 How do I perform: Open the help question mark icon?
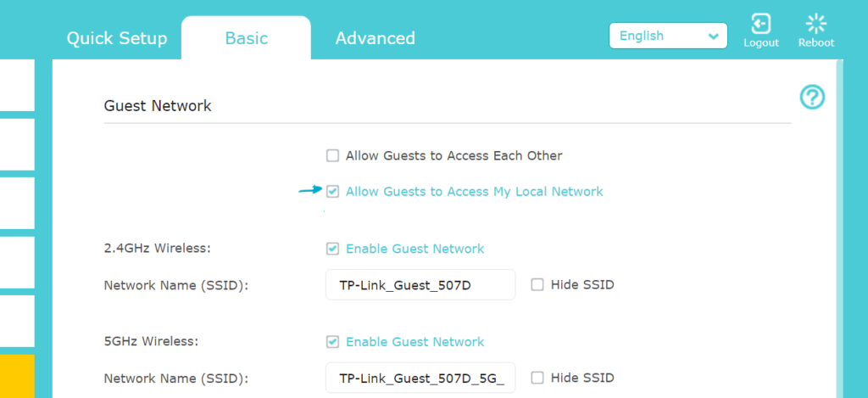[x=812, y=98]
